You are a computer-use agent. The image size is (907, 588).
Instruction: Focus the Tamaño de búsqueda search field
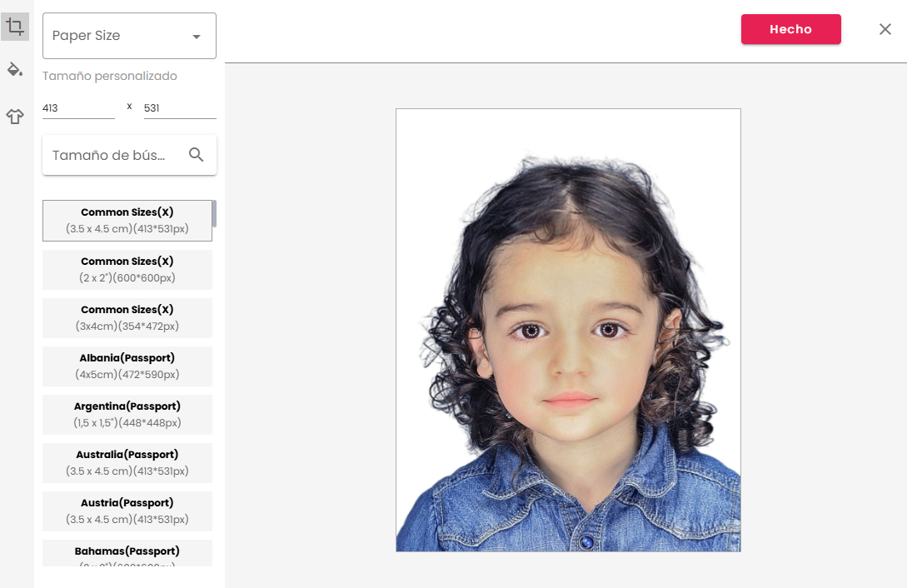point(129,155)
